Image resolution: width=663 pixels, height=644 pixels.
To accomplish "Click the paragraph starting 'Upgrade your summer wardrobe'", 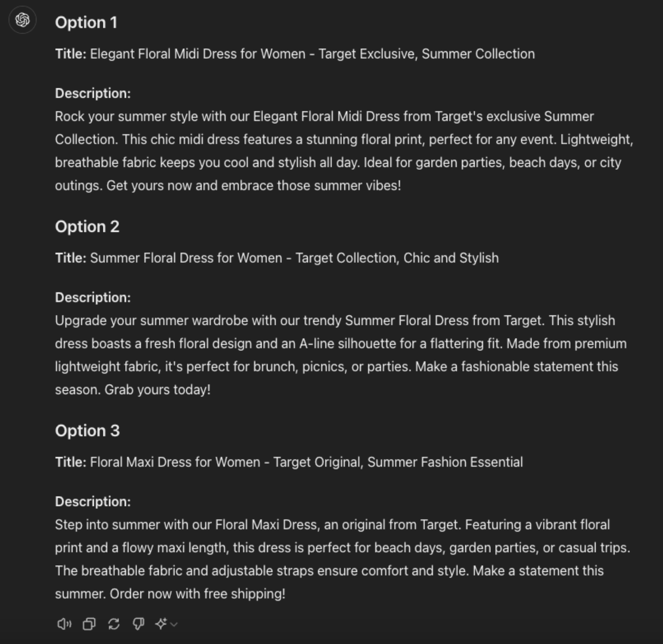I will pyautogui.click(x=341, y=355).
